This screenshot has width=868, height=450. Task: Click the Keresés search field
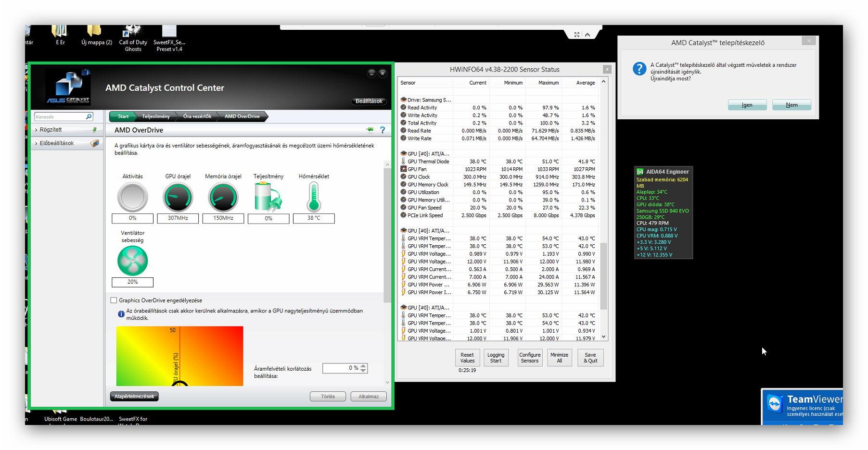pos(60,117)
